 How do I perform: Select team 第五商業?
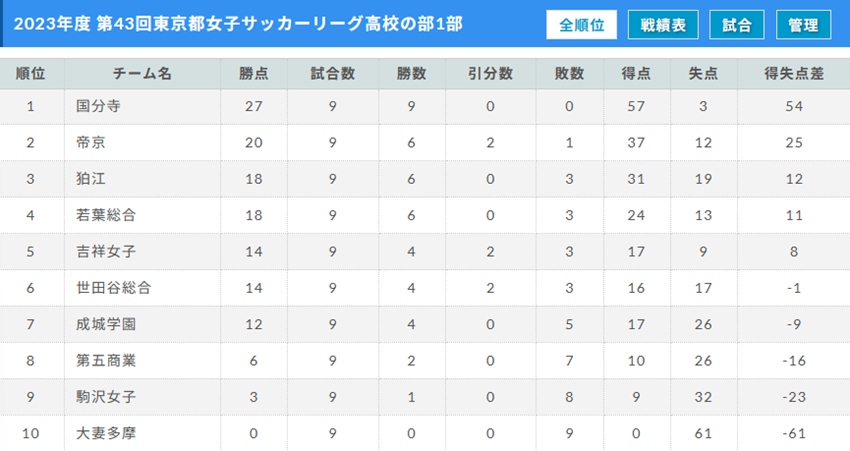106,360
